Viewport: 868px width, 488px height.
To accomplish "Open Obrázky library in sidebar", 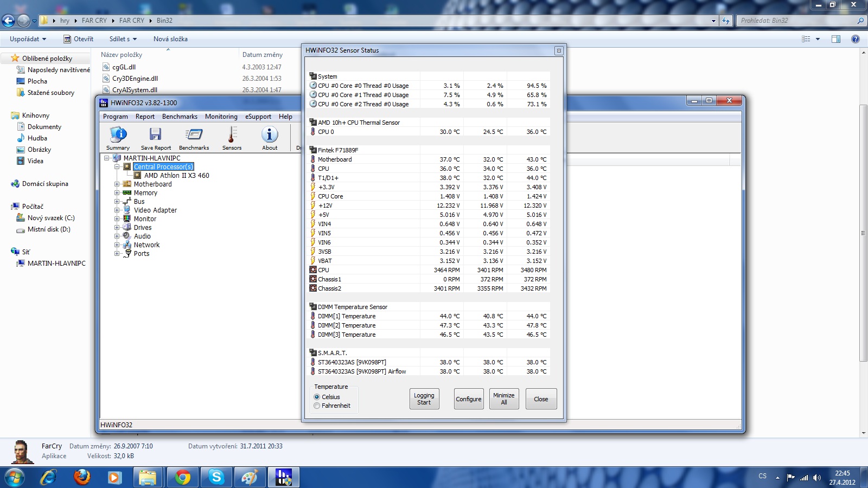I will pos(39,150).
